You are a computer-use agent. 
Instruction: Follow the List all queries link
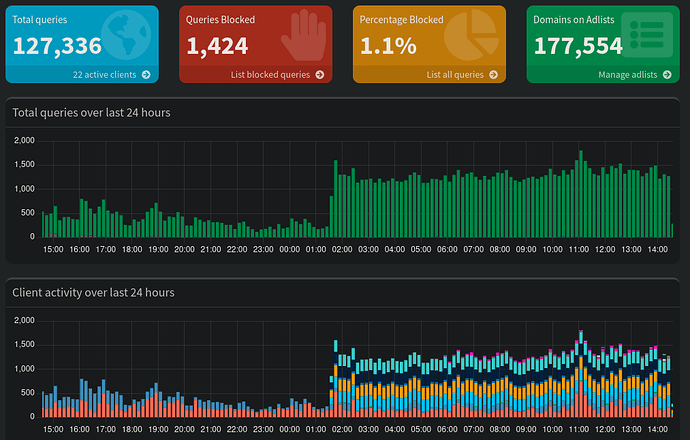point(455,75)
